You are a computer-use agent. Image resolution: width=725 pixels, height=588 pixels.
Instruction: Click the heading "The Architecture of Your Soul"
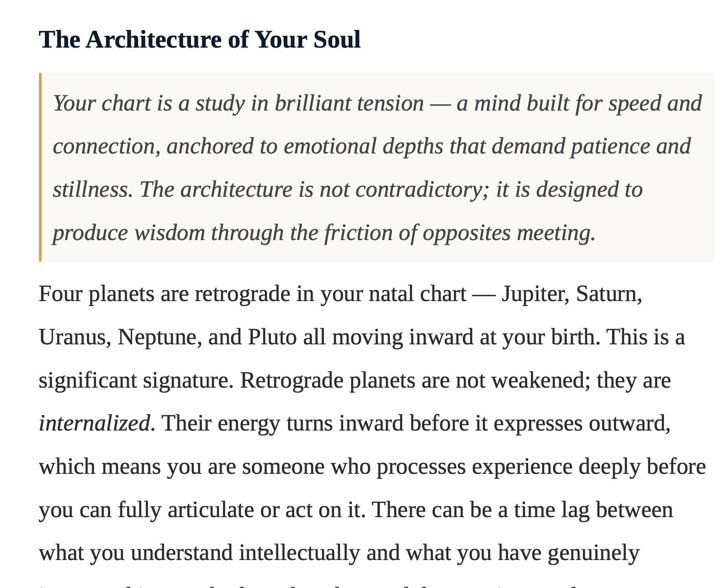(x=200, y=40)
